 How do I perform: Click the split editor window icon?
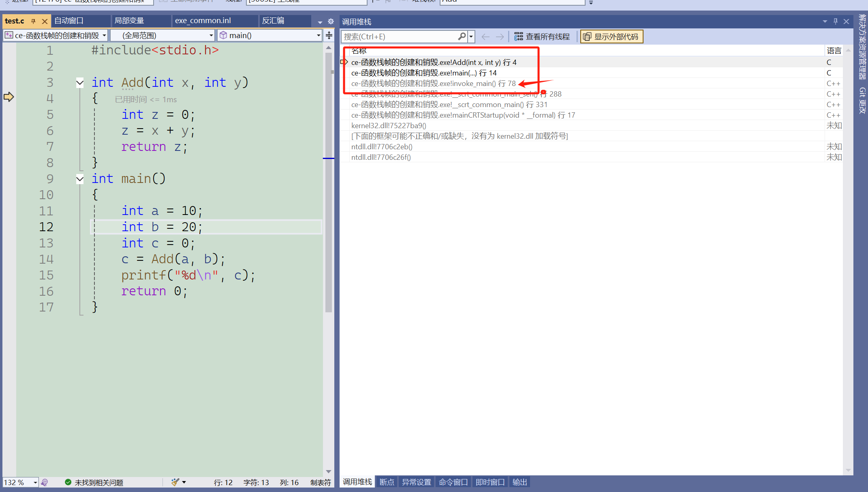(329, 35)
